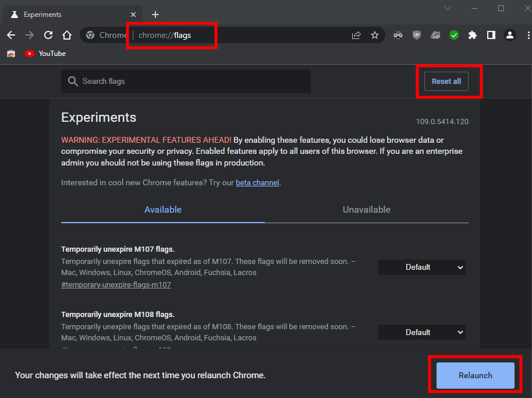Open the YouTube bookmark in bookmarks bar

pyautogui.click(x=45, y=54)
